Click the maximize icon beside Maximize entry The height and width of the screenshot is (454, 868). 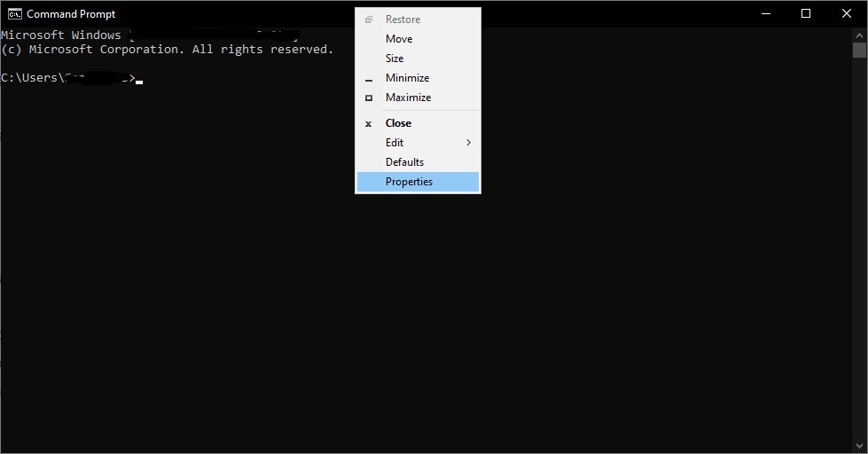[x=369, y=98]
